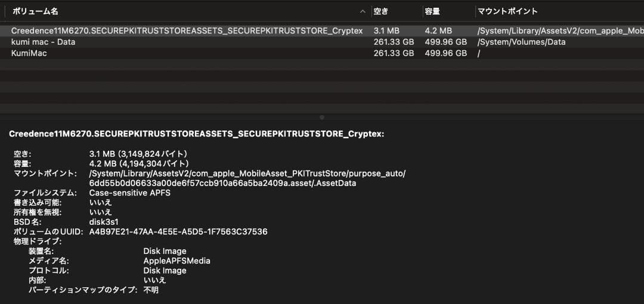This screenshot has height=304, width=644.
Task: Click the ボリュームの UUID value text
Action: (178, 231)
